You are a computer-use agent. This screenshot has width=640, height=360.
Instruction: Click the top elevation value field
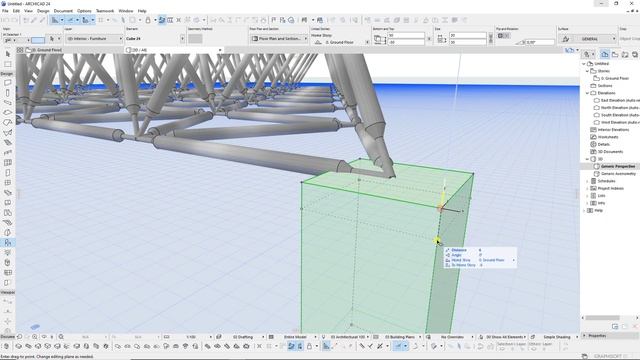(406, 36)
